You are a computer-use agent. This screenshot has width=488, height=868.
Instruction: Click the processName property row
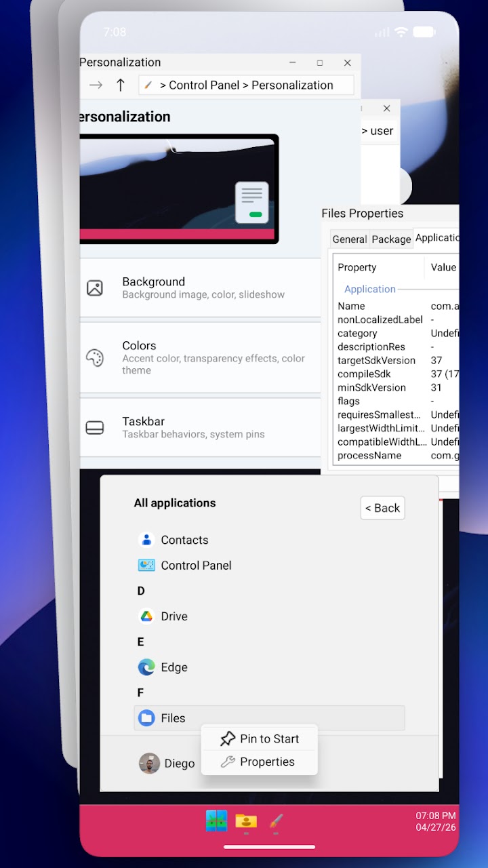(x=397, y=455)
